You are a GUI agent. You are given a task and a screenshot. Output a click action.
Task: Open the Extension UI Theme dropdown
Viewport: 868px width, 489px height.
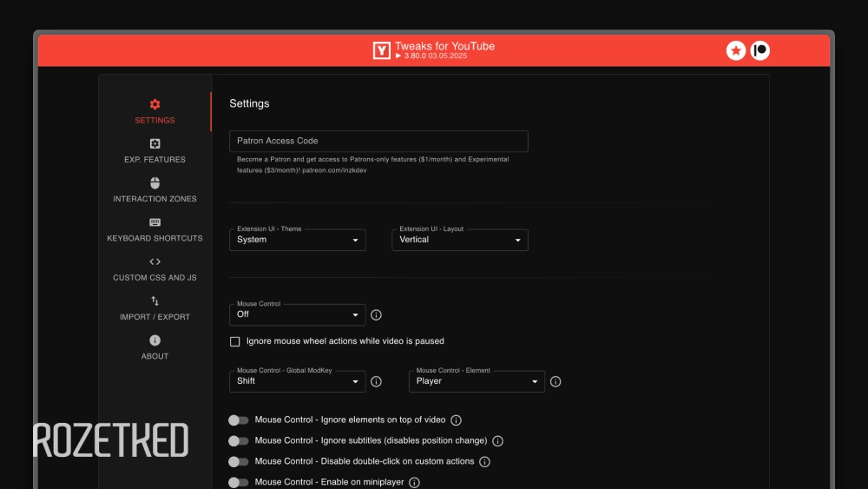pos(297,240)
